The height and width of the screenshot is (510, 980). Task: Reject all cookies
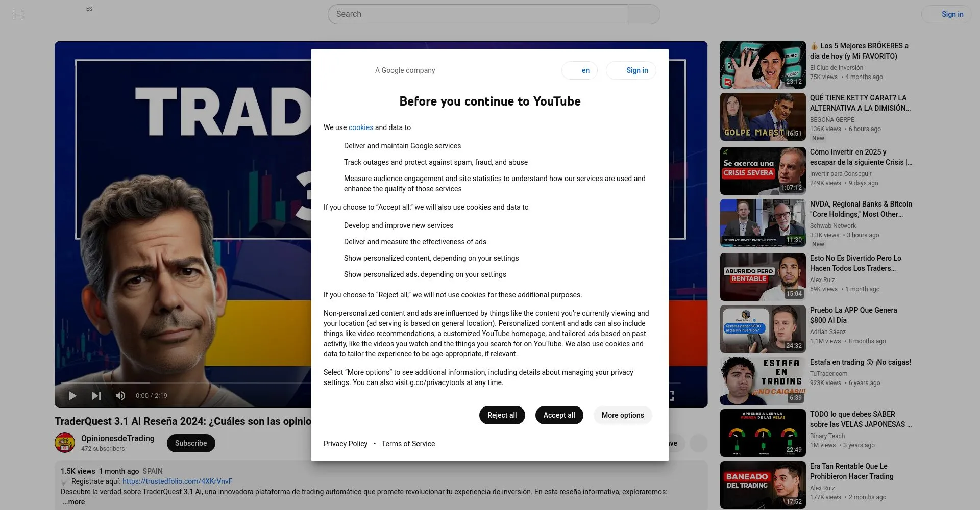[502, 415]
